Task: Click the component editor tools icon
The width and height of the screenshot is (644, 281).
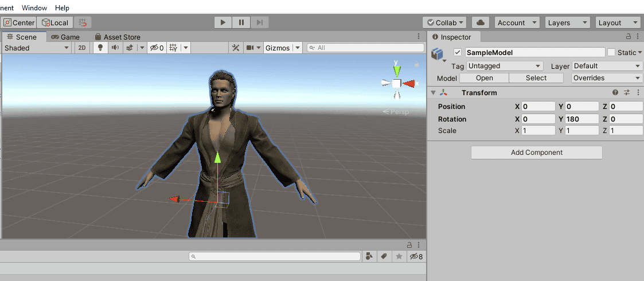Action: [236, 48]
